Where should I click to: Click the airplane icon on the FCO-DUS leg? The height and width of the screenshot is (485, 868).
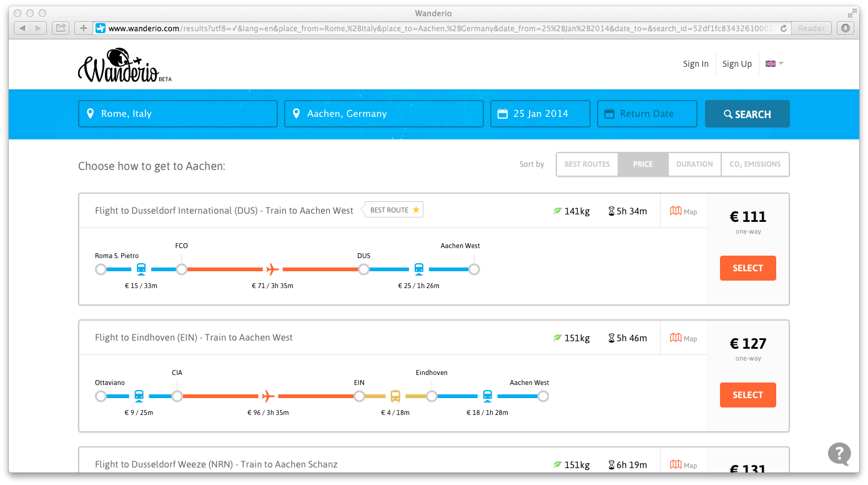tap(272, 269)
